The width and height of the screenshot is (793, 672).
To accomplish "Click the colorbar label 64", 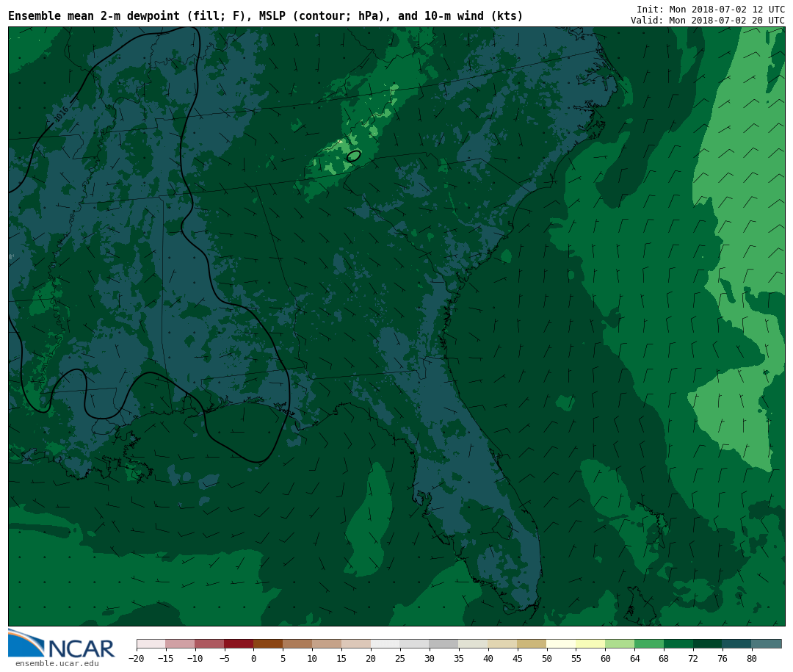I will pos(634,658).
